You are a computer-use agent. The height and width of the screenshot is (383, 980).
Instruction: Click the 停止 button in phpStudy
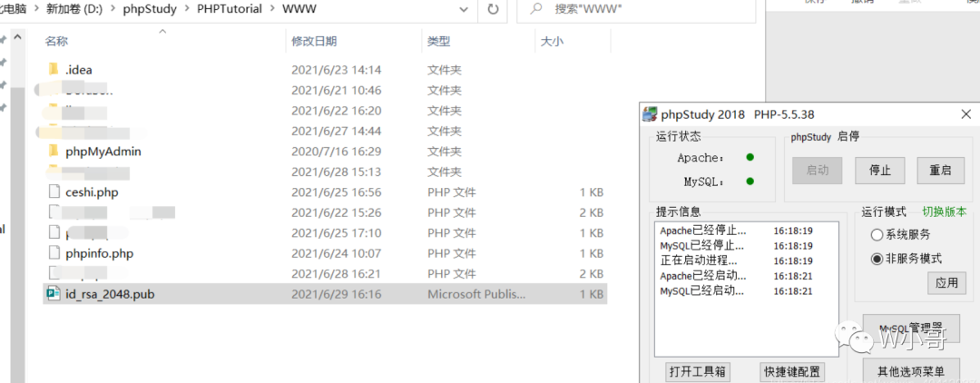[880, 171]
